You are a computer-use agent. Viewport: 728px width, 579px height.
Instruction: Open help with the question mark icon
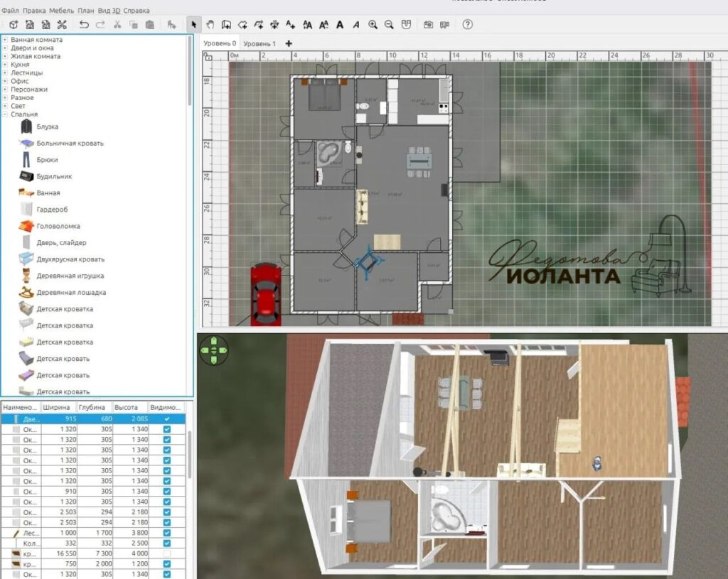click(468, 25)
